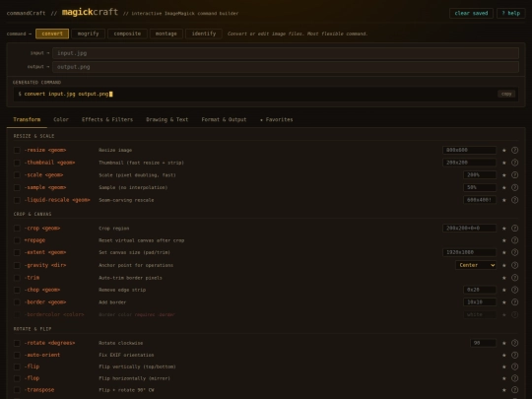Focus the input filename field

click(x=286, y=53)
